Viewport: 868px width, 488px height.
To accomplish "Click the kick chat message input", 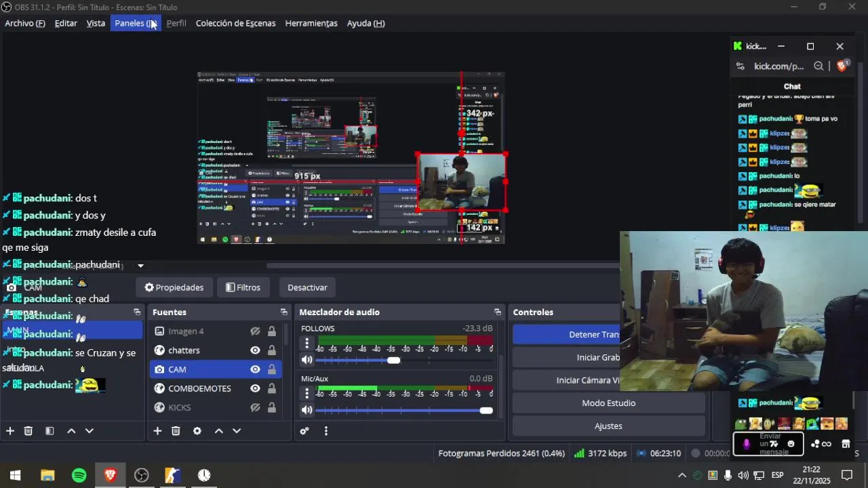I will pos(768,444).
